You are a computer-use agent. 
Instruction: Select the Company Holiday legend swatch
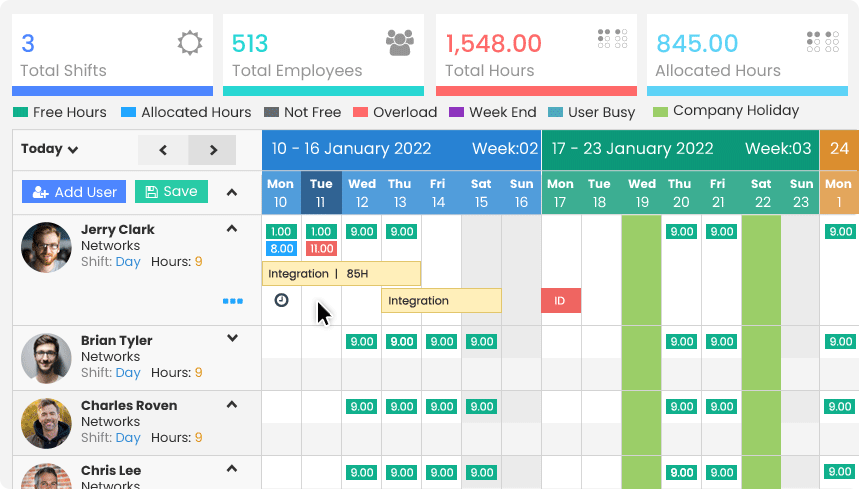(x=660, y=112)
